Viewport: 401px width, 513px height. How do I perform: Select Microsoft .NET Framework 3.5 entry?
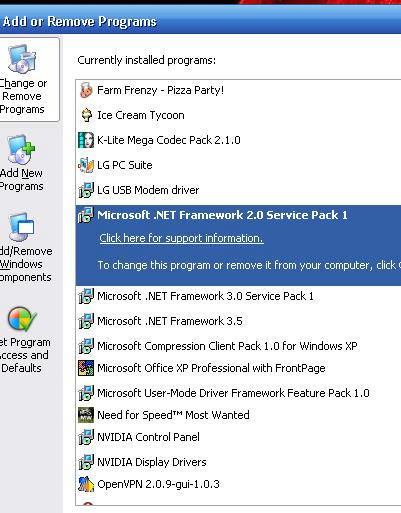(238, 321)
